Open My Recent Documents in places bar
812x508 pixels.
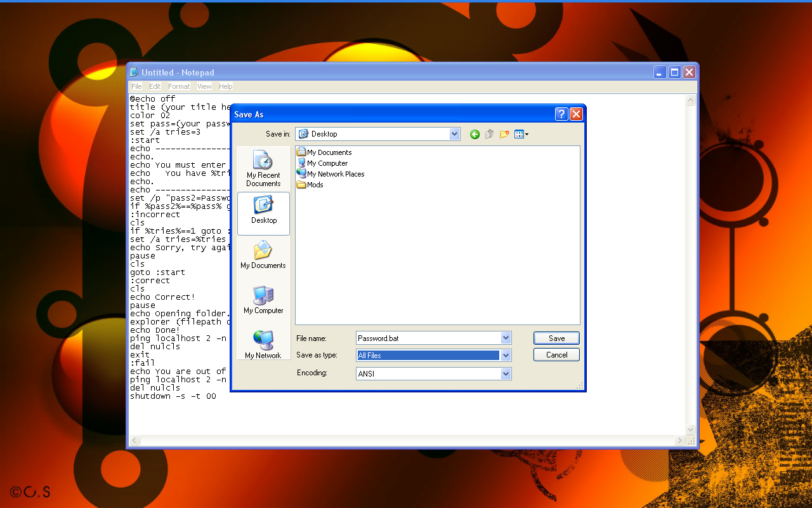tap(263, 169)
